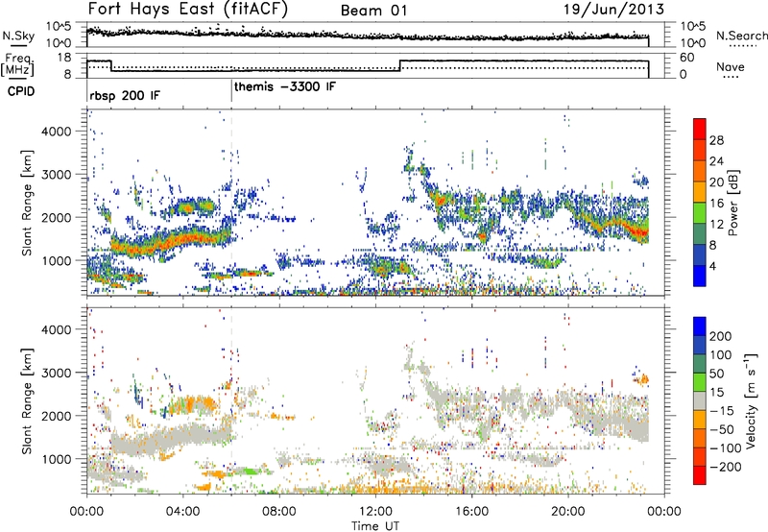Click the 'CPID' row label
Screen dimensions: 768x532
(x=21, y=91)
